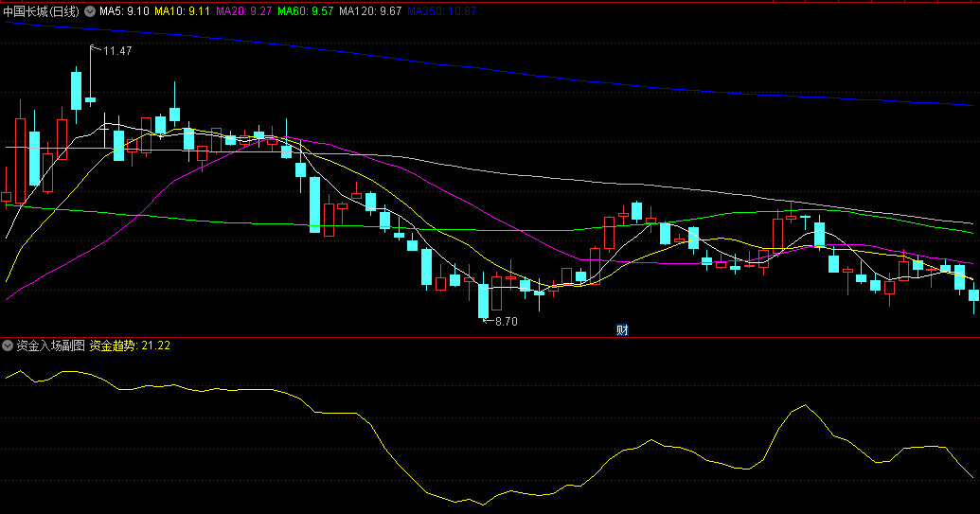The width and height of the screenshot is (980, 514).
Task: Click the MA5: 9.10 label
Action: [124, 11]
